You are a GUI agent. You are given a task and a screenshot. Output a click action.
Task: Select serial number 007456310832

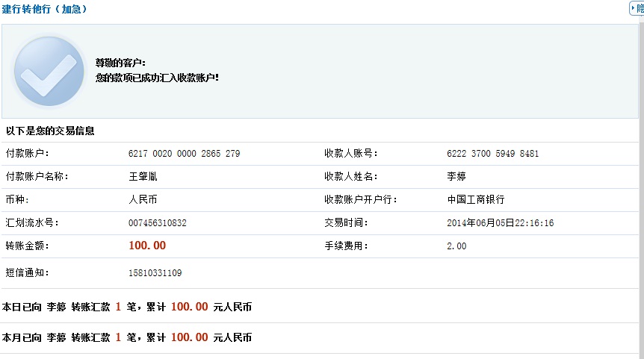coord(158,222)
